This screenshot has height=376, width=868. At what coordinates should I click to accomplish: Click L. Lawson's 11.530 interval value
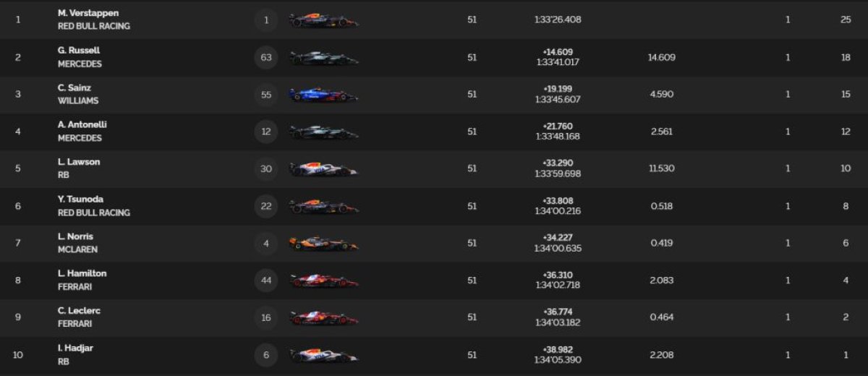click(x=662, y=168)
